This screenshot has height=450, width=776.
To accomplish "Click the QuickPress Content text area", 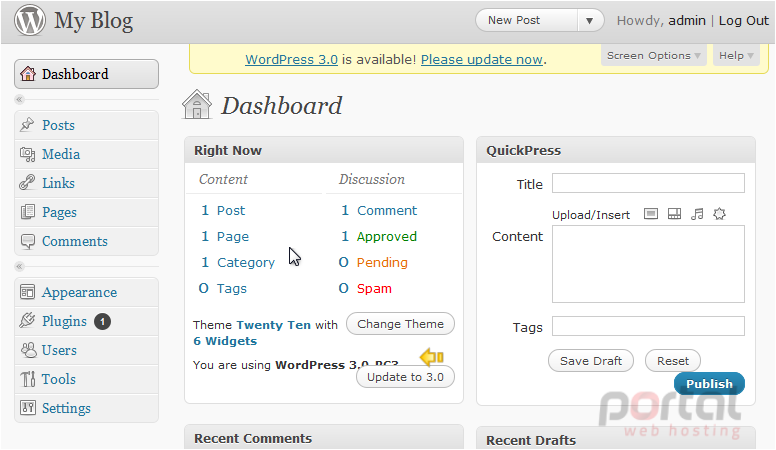I will coord(648,264).
